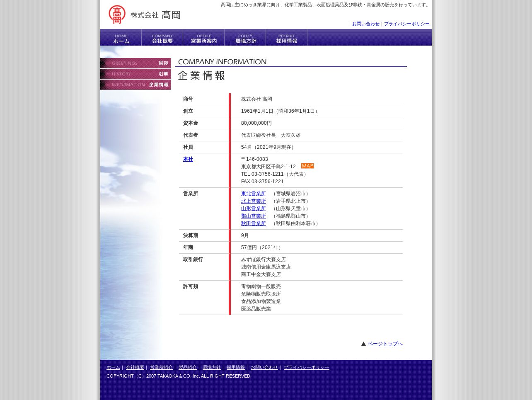Select the GREETINGS 挨拶 sidebar item
The height and width of the screenshot is (400, 532).
click(x=135, y=63)
